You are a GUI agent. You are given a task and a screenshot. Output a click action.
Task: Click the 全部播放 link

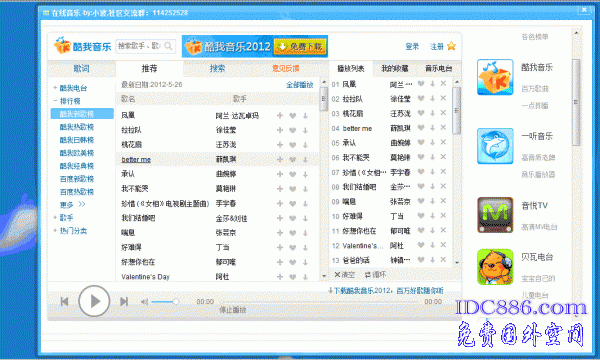coord(300,85)
